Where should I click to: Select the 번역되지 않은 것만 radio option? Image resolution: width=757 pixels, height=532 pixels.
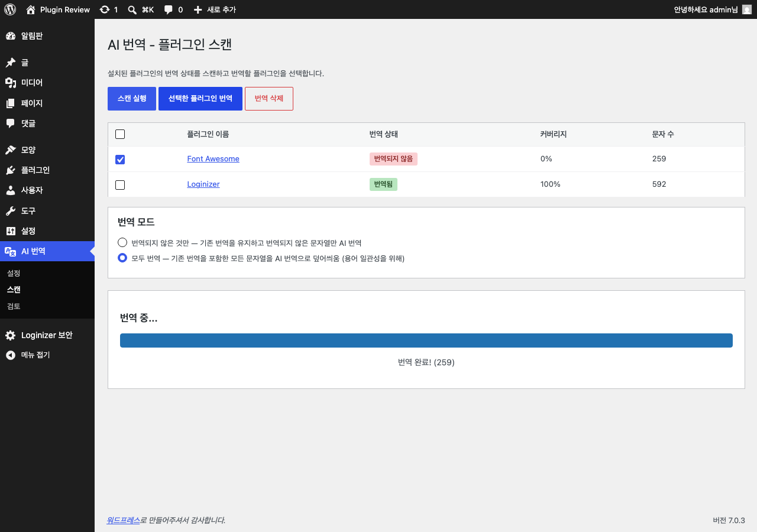[x=122, y=242]
